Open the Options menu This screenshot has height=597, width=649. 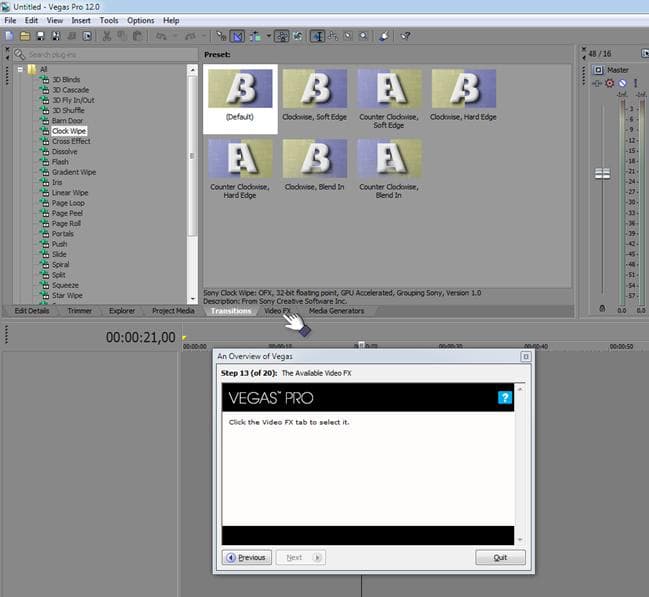141,20
